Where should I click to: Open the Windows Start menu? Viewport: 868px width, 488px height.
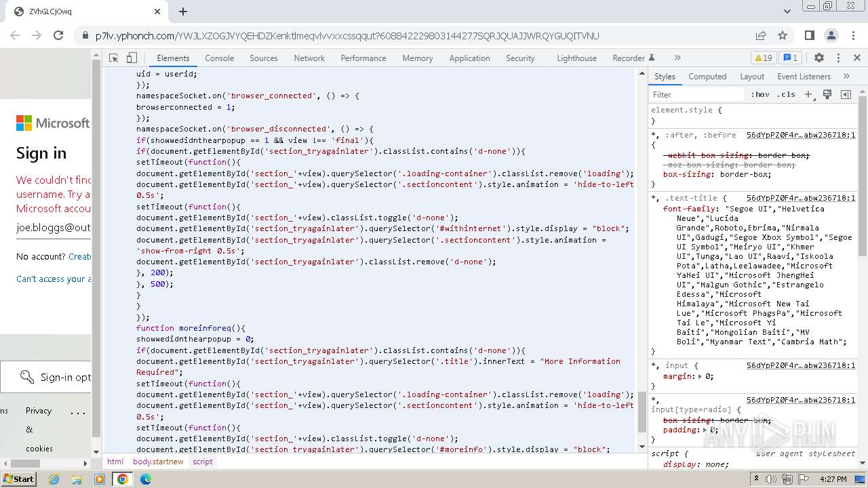(x=19, y=479)
